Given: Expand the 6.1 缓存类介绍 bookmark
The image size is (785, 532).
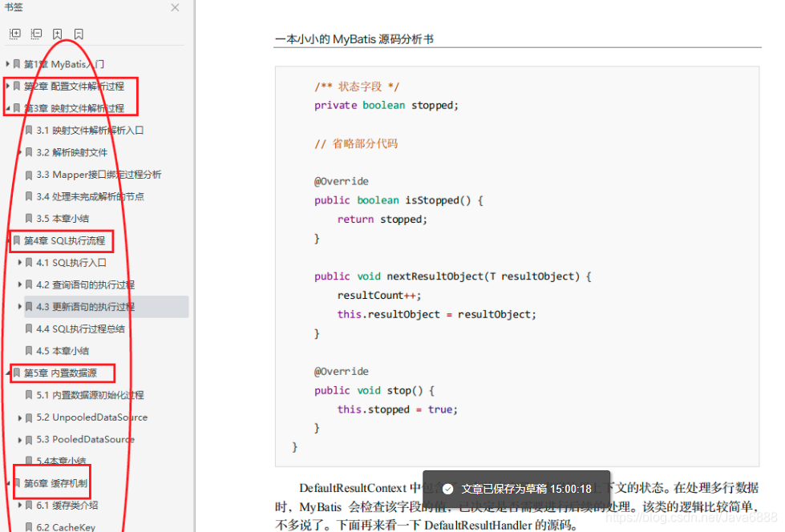Looking at the screenshot, I should point(19,505).
